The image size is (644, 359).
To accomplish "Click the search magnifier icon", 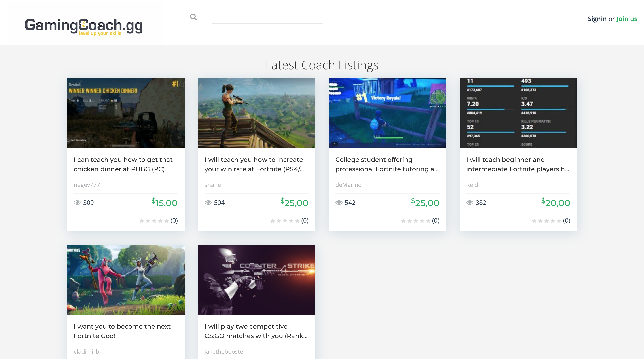I will click(193, 17).
